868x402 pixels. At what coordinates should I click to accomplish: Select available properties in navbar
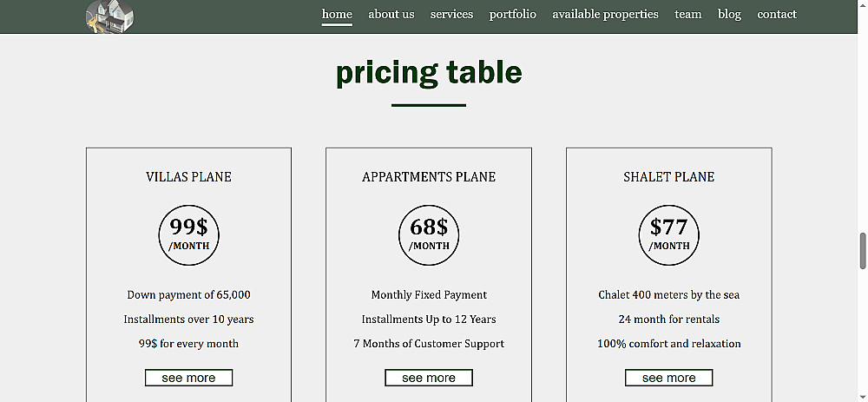[x=605, y=14]
